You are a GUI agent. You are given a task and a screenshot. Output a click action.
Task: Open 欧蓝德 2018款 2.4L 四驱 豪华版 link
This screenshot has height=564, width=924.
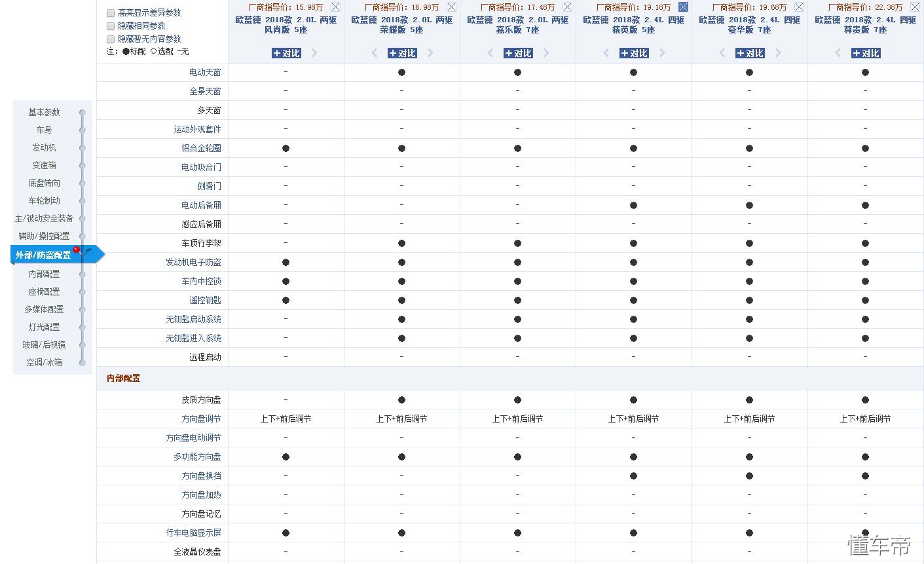[x=750, y=25]
